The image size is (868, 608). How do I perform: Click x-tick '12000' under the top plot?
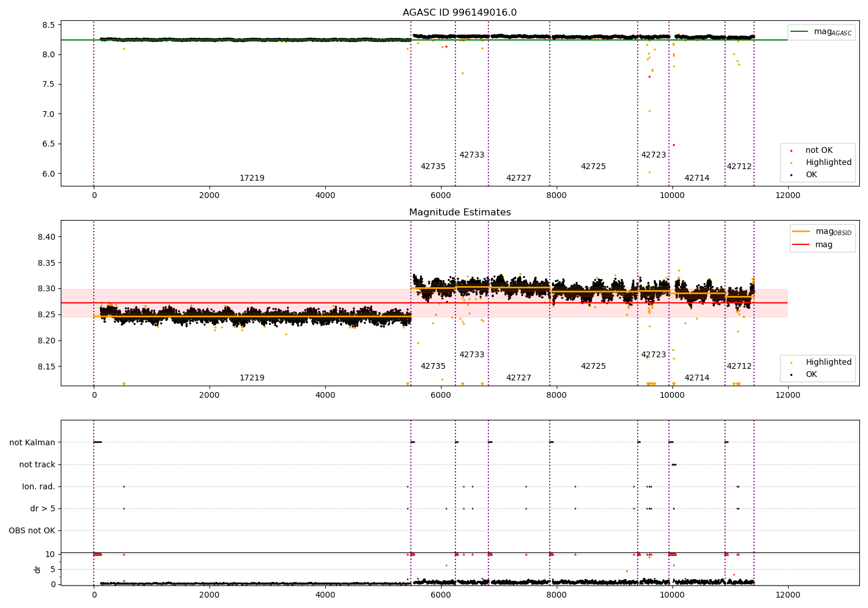[x=788, y=196]
